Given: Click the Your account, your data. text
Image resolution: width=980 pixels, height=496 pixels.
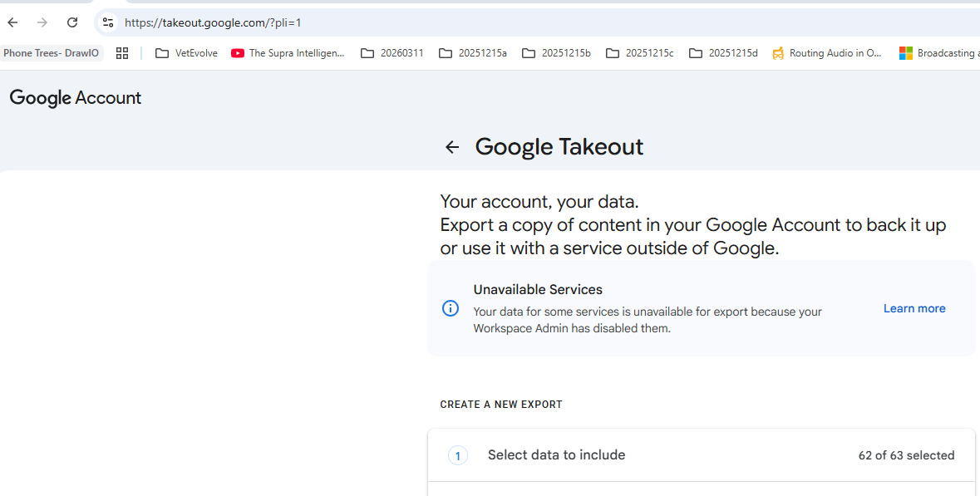Looking at the screenshot, I should [x=539, y=202].
